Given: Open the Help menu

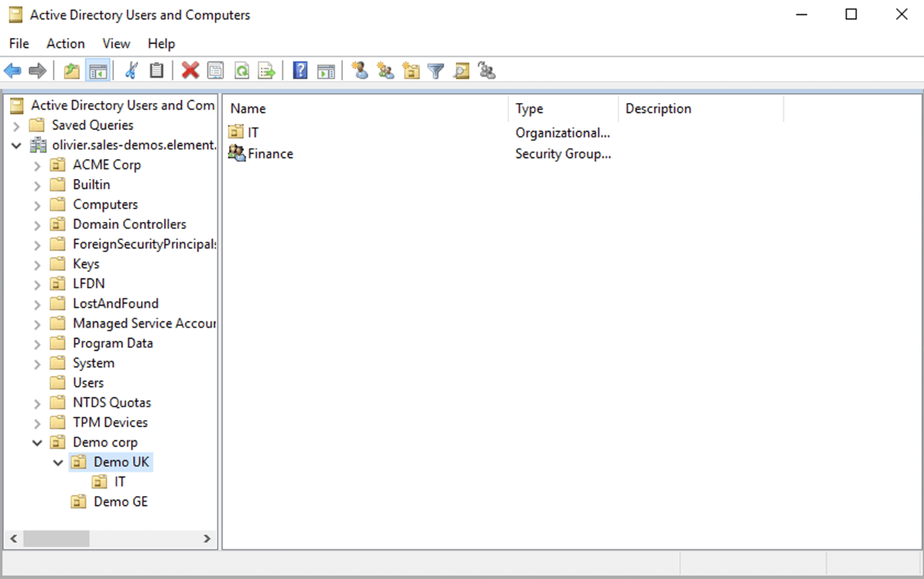Looking at the screenshot, I should (x=161, y=44).
